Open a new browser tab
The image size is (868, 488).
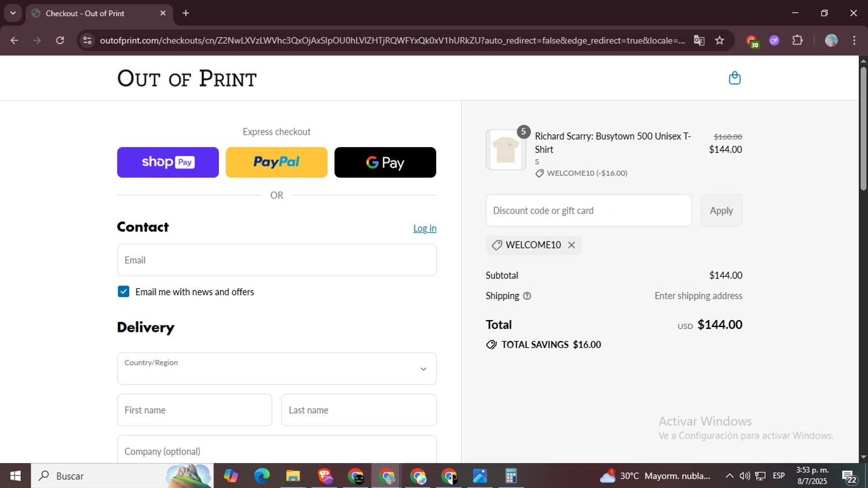(x=186, y=13)
